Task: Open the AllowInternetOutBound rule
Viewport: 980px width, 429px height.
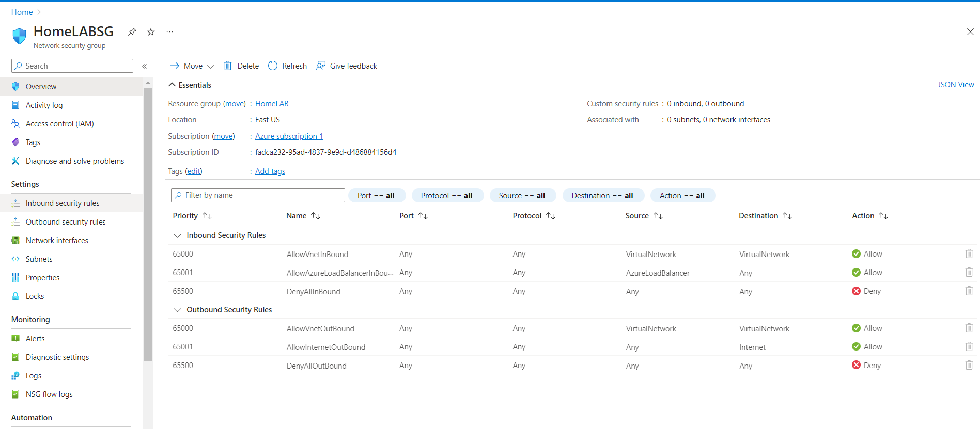Action: coord(326,347)
